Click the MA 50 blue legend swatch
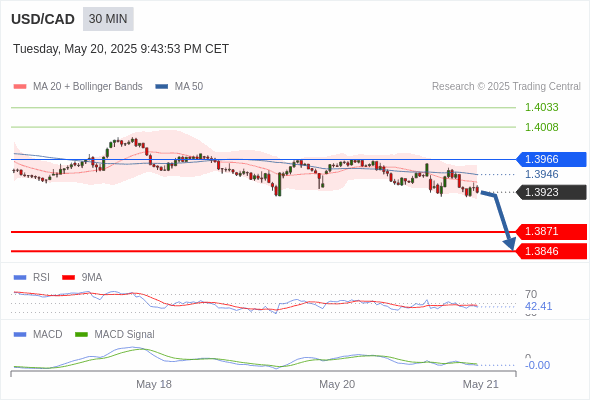This screenshot has width=590, height=400. point(162,87)
